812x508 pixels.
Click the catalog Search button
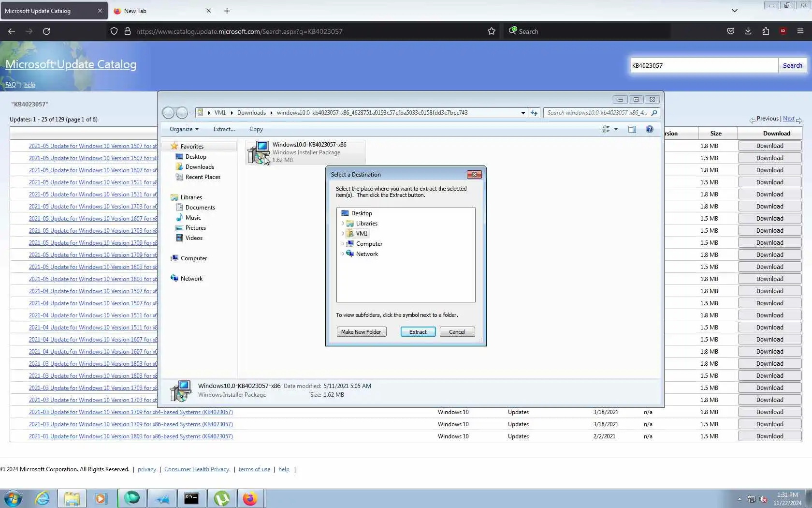[792, 65]
